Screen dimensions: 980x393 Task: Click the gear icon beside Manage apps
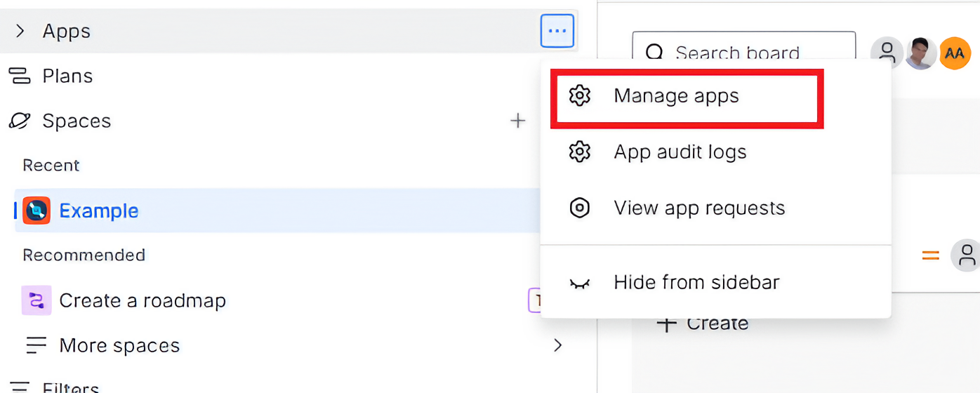(579, 95)
